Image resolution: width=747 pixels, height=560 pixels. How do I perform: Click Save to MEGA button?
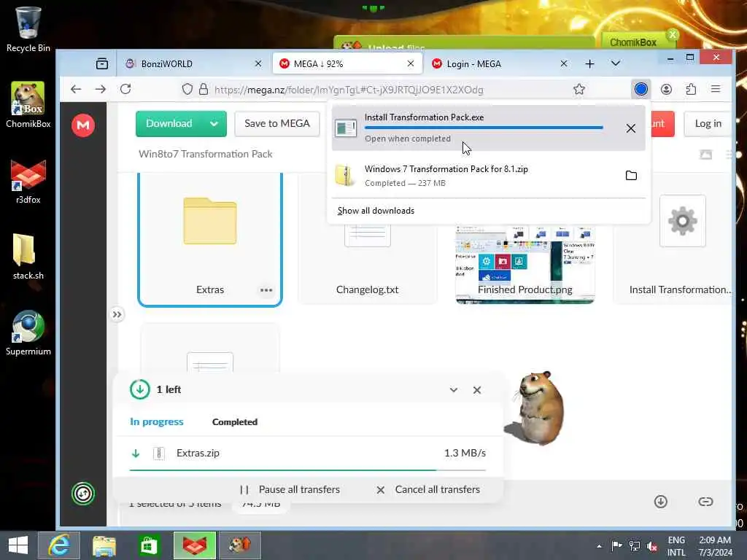click(276, 123)
